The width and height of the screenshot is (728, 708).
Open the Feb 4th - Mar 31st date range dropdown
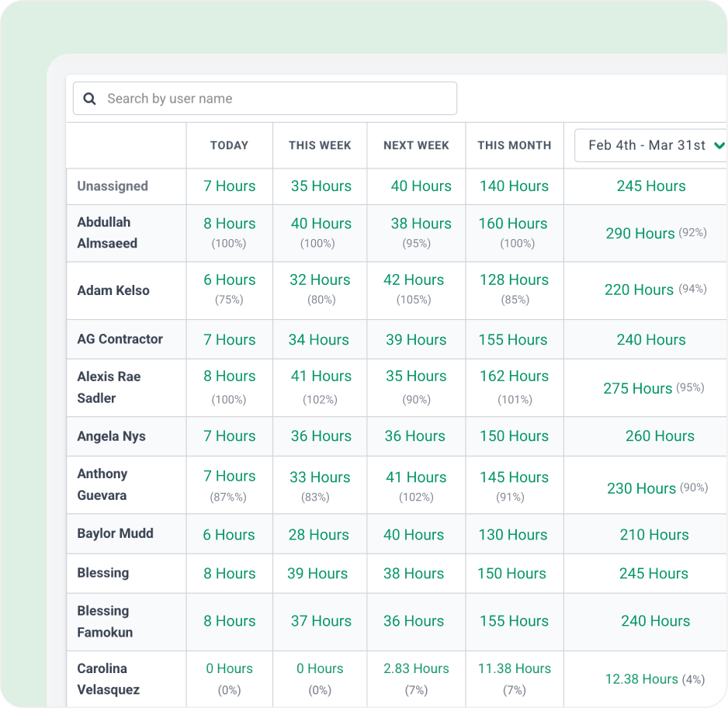(650, 145)
